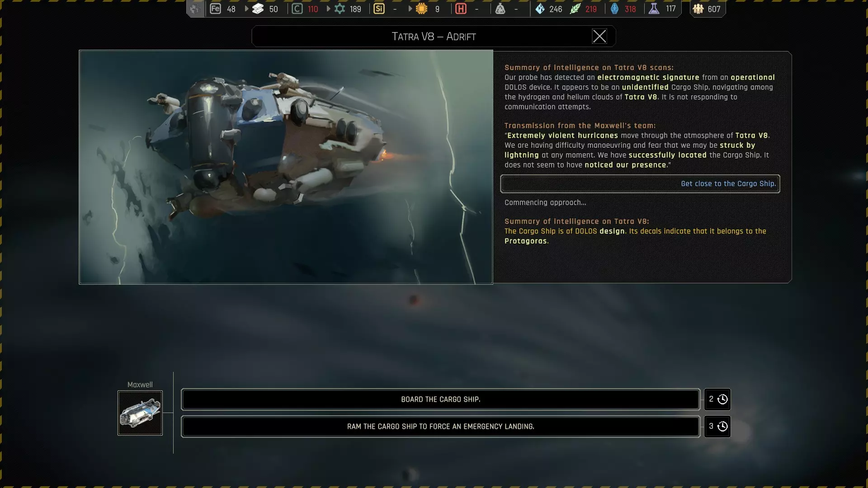Click the blue ice crystal water icon
Viewport: 868px width, 488px height.
click(x=540, y=9)
